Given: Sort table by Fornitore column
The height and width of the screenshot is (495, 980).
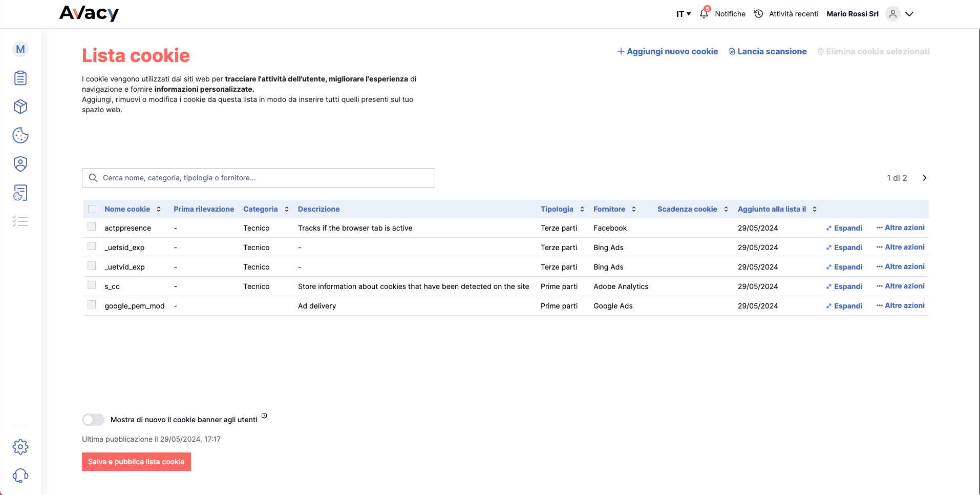Looking at the screenshot, I should click(x=633, y=209).
